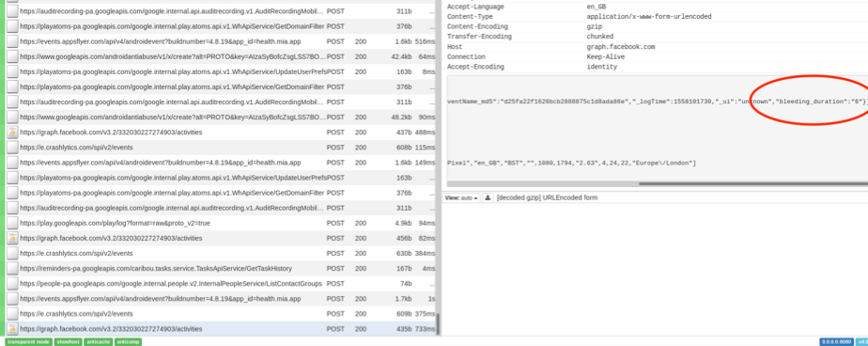Click the anticache status label
This screenshot has height=346, width=868.
coord(98,341)
